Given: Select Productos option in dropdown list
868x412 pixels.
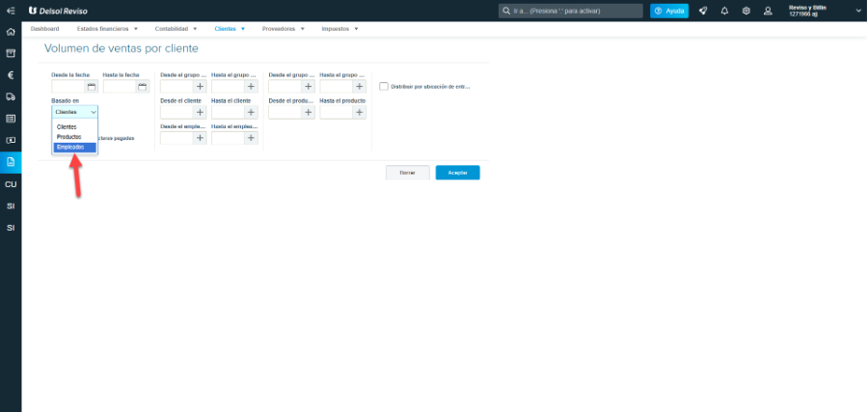Looking at the screenshot, I should click(74, 137).
